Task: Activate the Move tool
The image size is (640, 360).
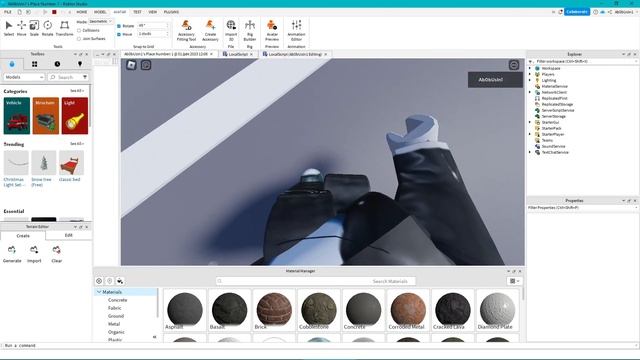Action: [x=22, y=28]
